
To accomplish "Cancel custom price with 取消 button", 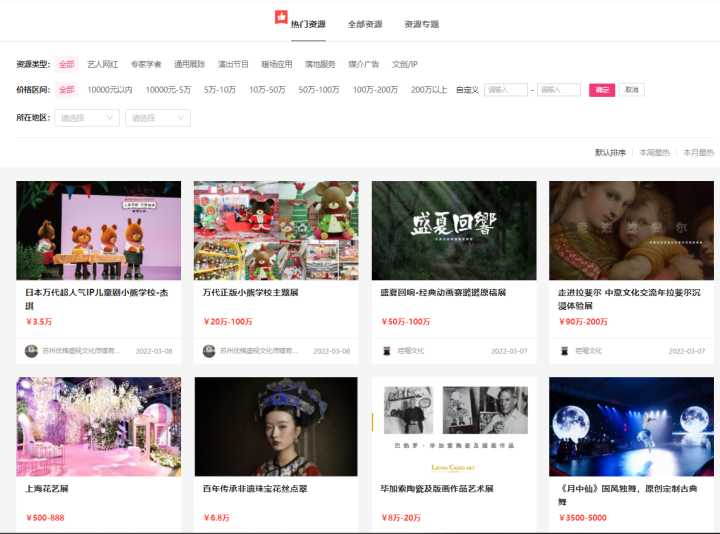I will tap(632, 90).
